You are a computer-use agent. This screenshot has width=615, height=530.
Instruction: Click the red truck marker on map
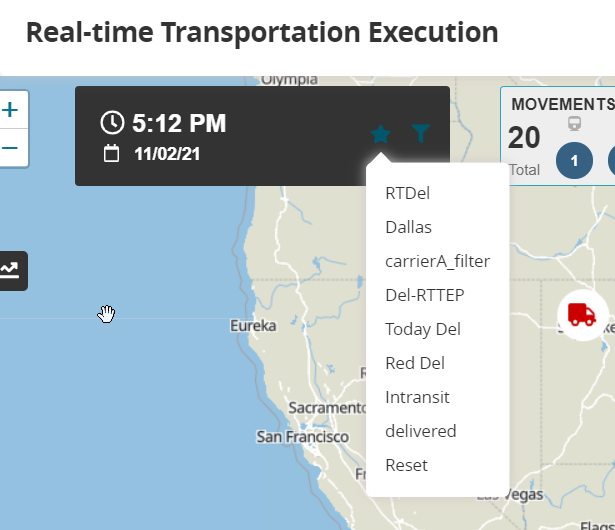click(582, 315)
